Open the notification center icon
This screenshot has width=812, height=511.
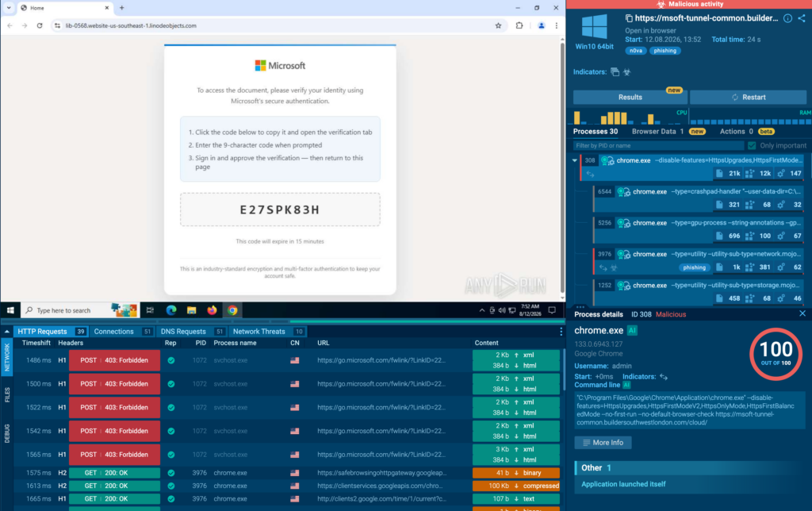[x=552, y=310]
